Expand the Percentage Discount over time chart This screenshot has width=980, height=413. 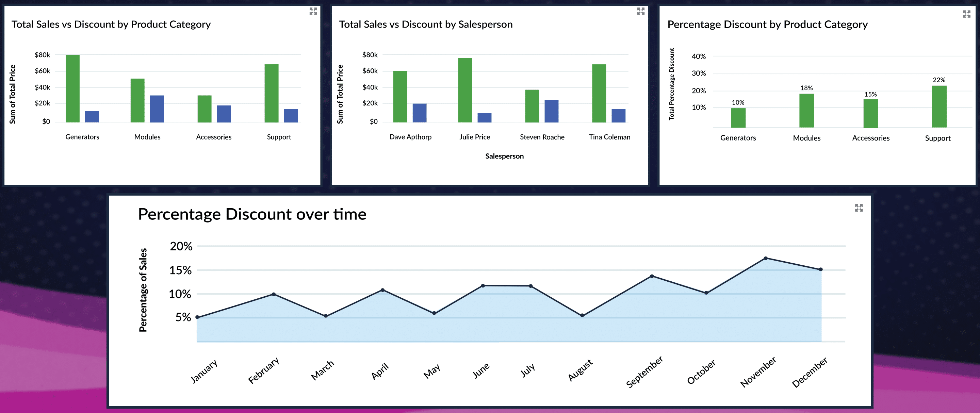click(x=859, y=208)
